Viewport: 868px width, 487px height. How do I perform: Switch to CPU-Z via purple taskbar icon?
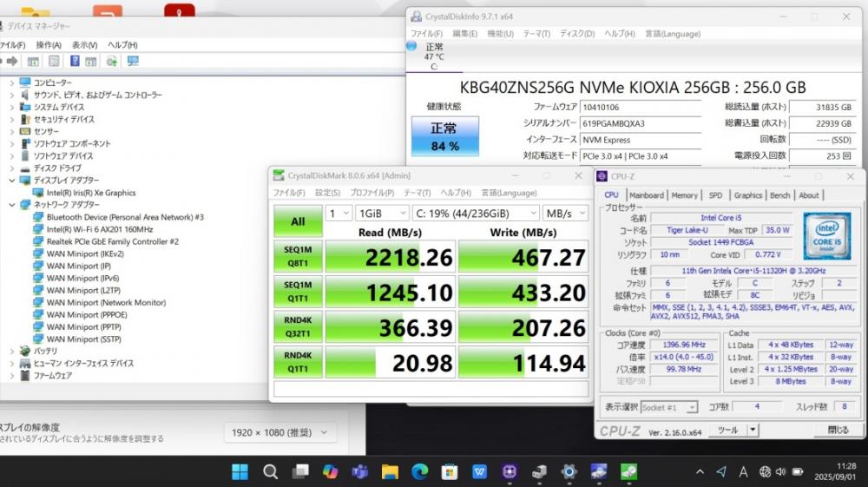(510, 471)
